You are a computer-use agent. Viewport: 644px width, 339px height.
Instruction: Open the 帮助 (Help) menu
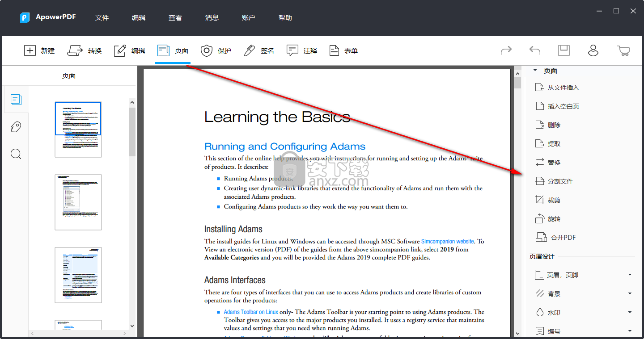[285, 18]
